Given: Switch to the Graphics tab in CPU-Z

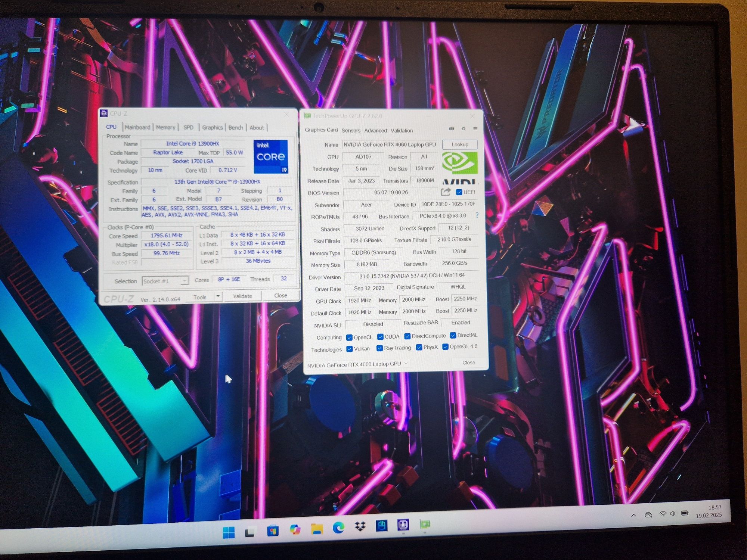Looking at the screenshot, I should [x=213, y=127].
